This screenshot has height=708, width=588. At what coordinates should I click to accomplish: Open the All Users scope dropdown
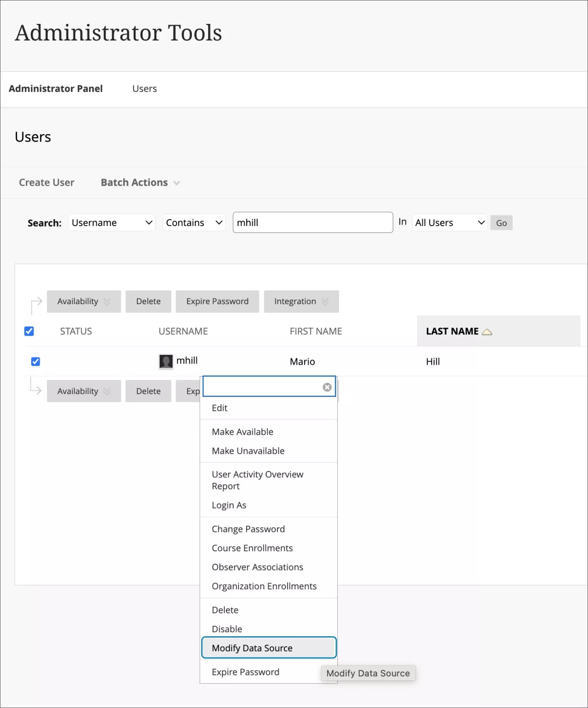click(449, 222)
